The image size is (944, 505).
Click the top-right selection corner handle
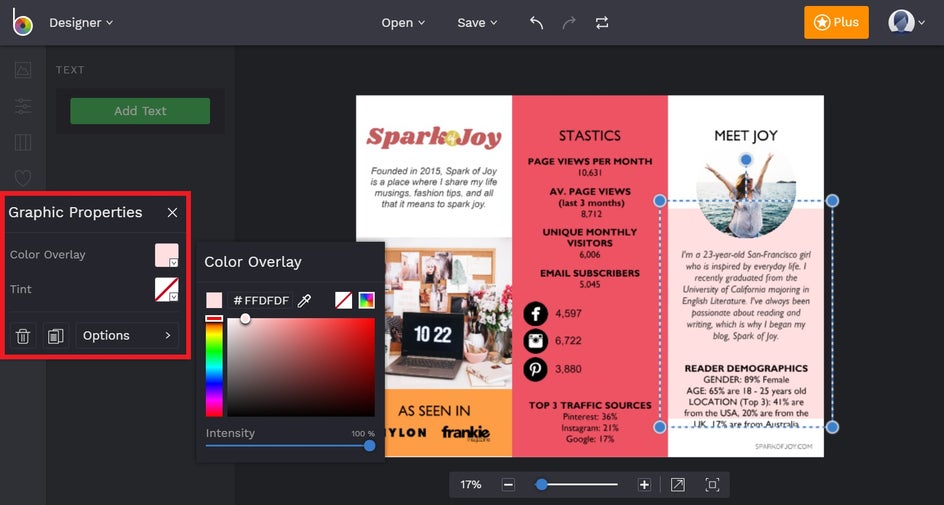(x=832, y=200)
